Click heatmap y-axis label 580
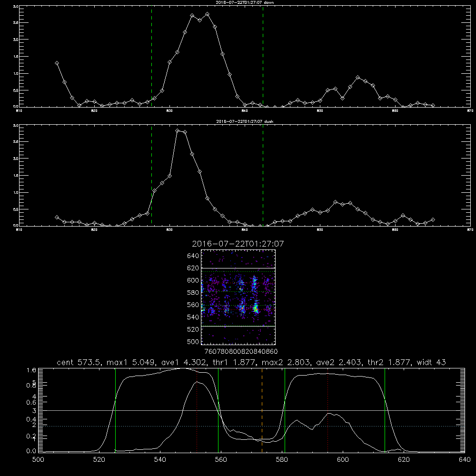The width and height of the screenshot is (476, 476). (193, 293)
